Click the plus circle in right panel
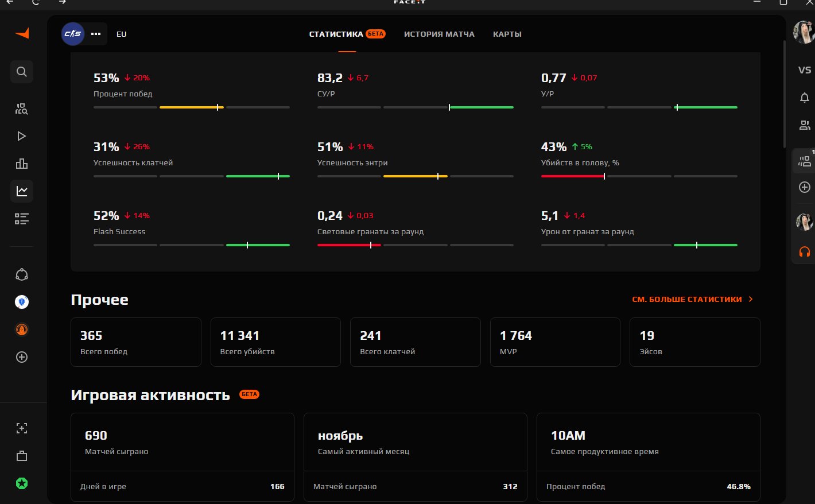Screen dimensions: 815x504 point(805,187)
